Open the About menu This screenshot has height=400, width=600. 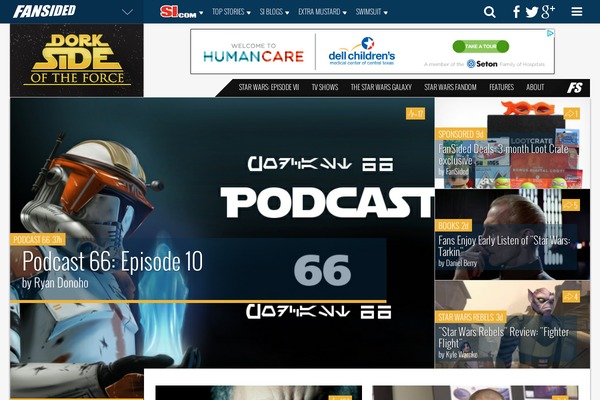535,88
